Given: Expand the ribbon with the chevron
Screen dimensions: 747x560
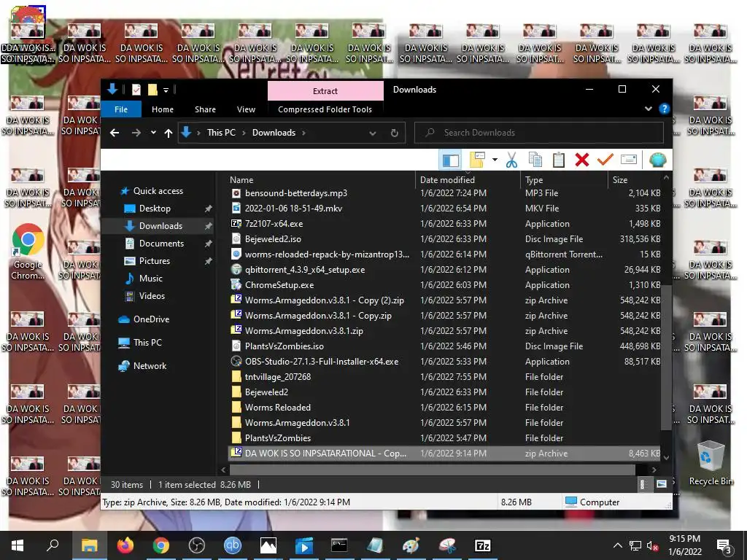Looking at the screenshot, I should 648,109.
